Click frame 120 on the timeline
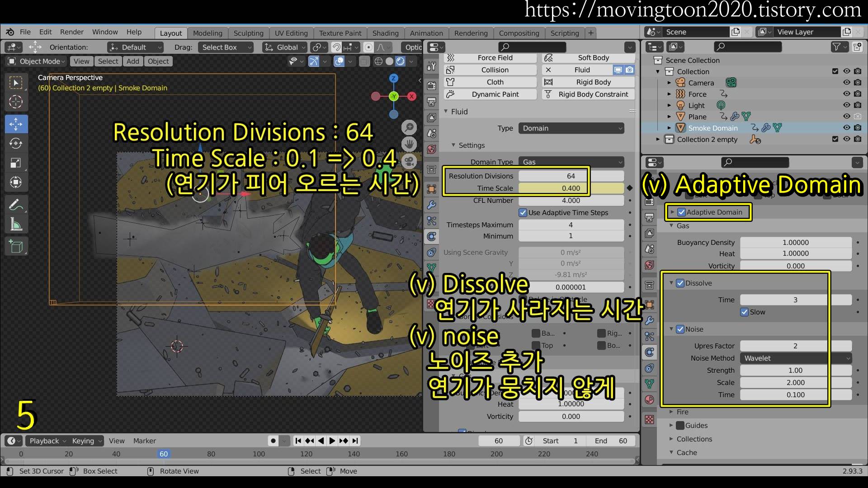The width and height of the screenshot is (868, 488). pyautogui.click(x=306, y=454)
